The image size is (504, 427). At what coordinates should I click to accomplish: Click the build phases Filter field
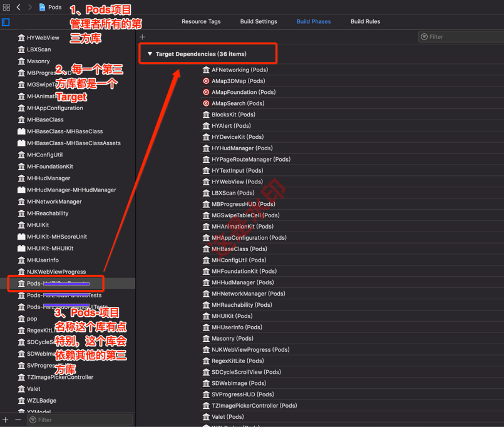point(461,37)
